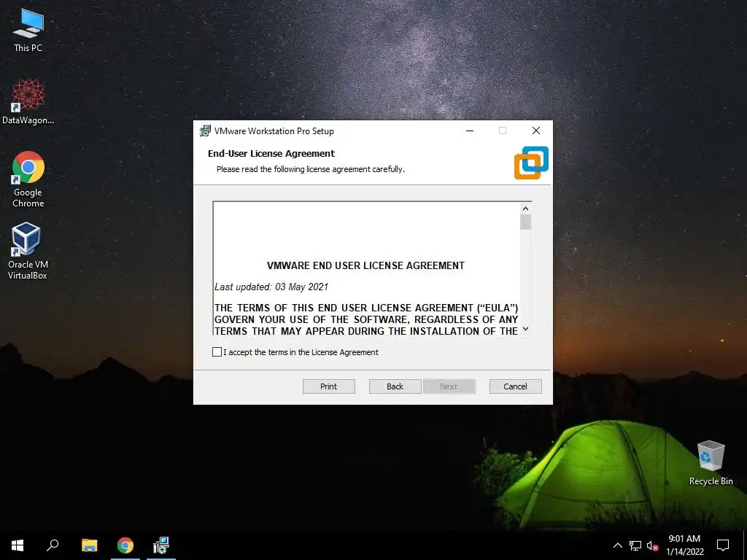Cancel the VMware Workstation setup
This screenshot has height=560, width=747.
click(x=516, y=386)
